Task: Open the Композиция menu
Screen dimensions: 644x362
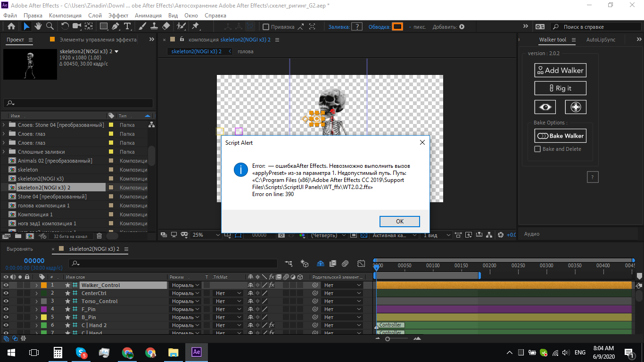Action: (65, 16)
